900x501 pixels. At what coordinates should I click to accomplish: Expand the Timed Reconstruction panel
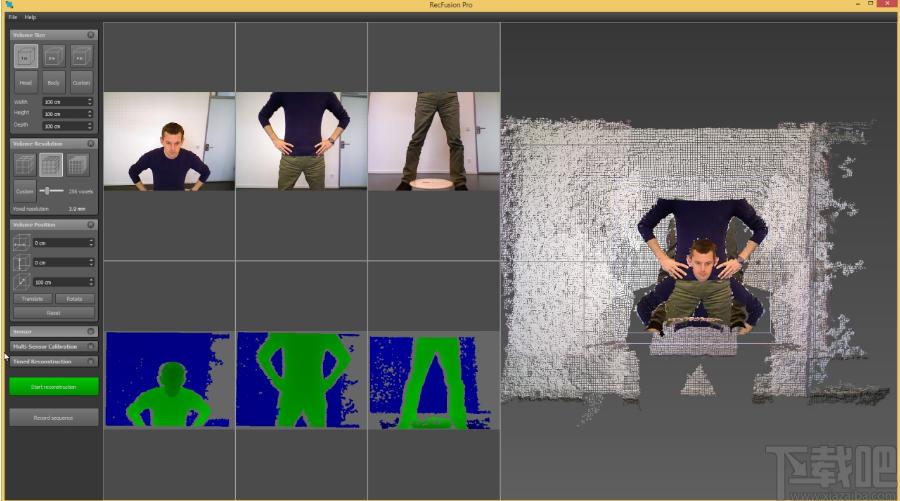53,362
